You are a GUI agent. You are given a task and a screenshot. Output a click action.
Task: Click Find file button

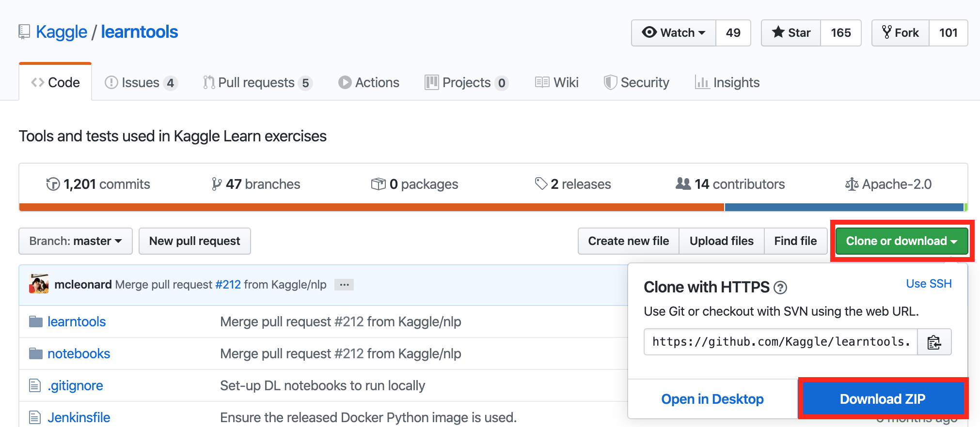(x=795, y=241)
